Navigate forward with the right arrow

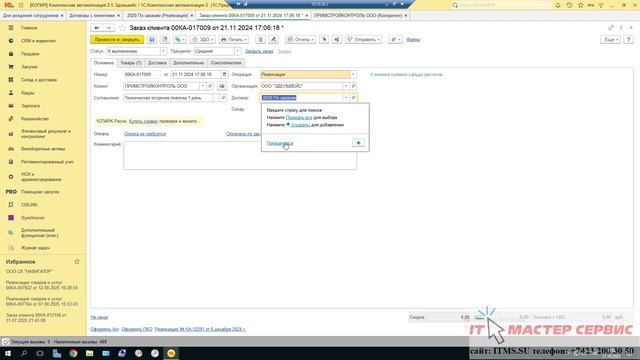tap(108, 28)
